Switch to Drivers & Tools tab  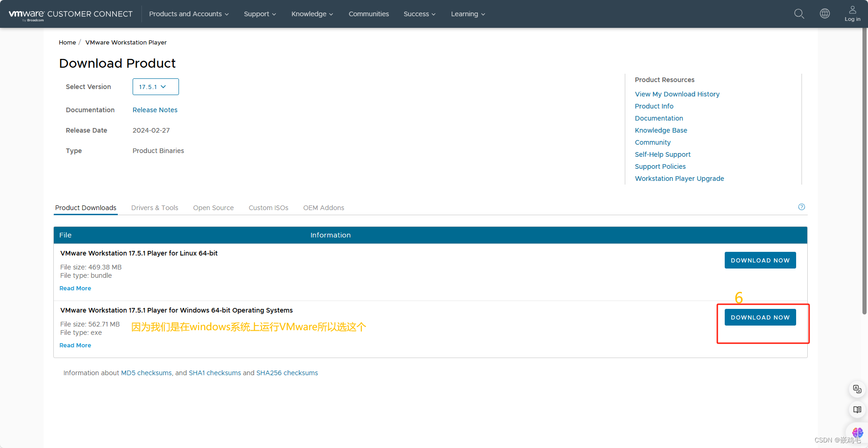(x=154, y=208)
